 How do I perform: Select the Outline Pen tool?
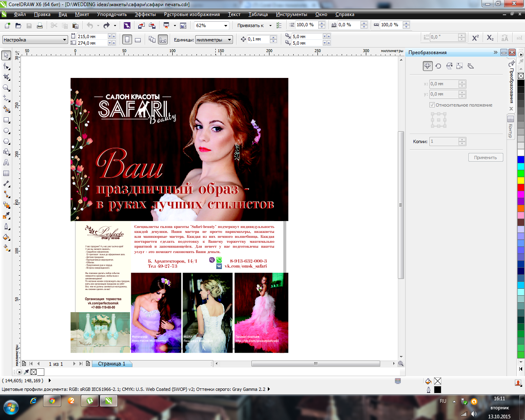coord(7,226)
